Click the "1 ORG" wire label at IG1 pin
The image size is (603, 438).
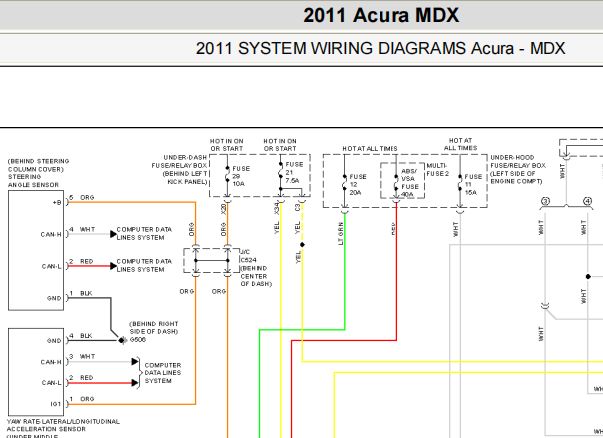(82, 399)
